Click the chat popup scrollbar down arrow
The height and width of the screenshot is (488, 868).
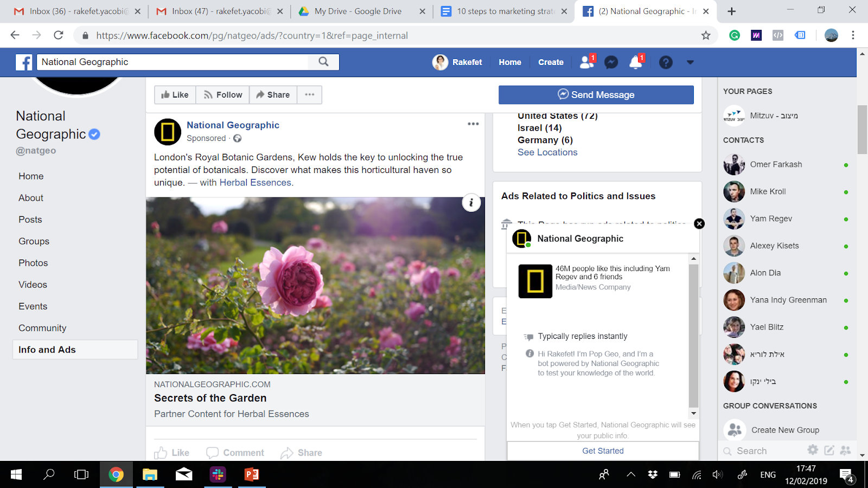tap(693, 414)
